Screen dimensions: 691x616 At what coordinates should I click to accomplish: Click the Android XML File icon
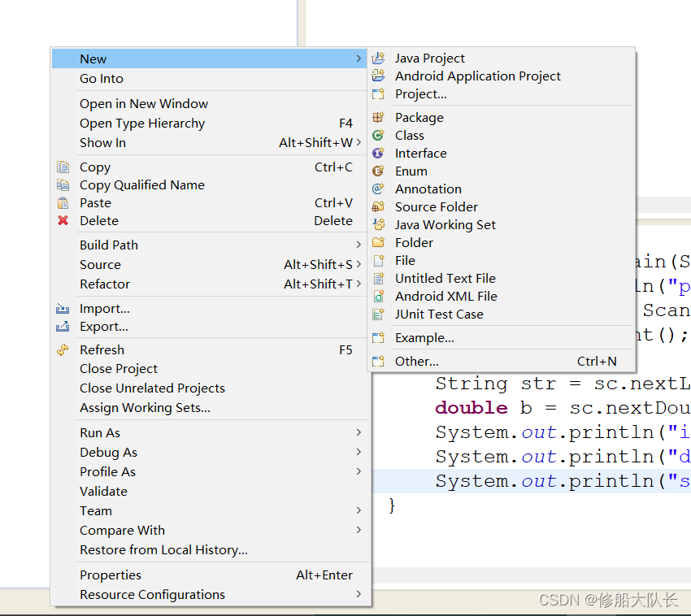pos(379,296)
